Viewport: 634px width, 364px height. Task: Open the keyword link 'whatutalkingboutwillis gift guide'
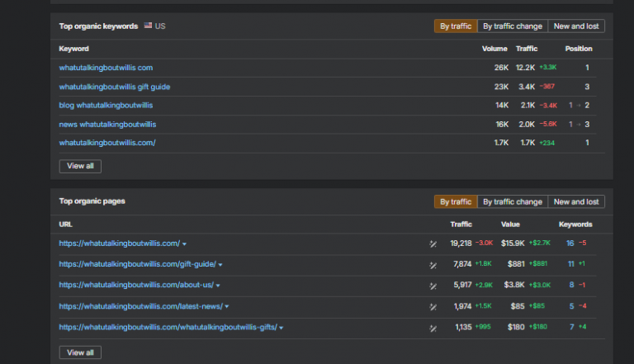(115, 87)
